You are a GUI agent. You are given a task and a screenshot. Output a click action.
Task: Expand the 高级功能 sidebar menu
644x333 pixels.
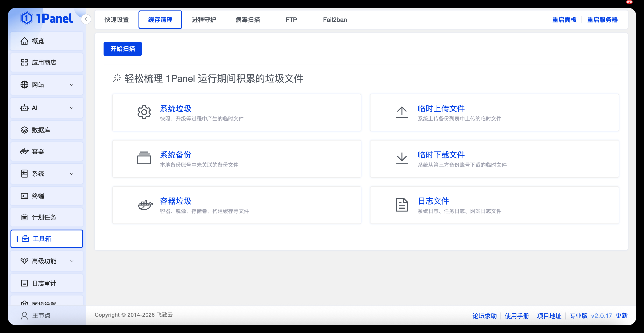[72, 261]
